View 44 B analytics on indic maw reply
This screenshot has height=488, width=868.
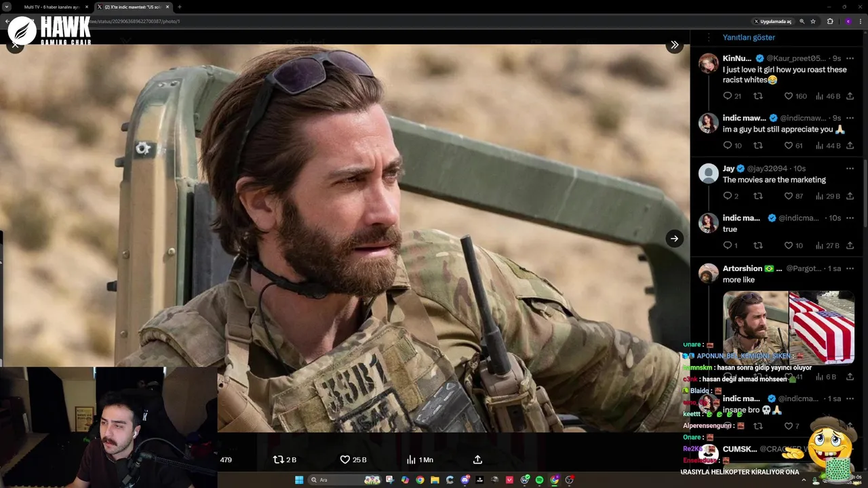click(x=827, y=145)
